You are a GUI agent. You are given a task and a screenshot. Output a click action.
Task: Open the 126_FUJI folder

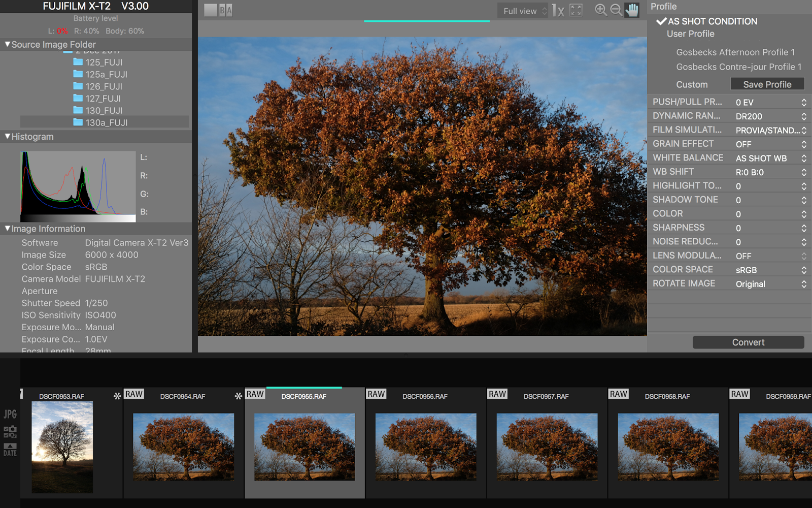pyautogui.click(x=97, y=86)
